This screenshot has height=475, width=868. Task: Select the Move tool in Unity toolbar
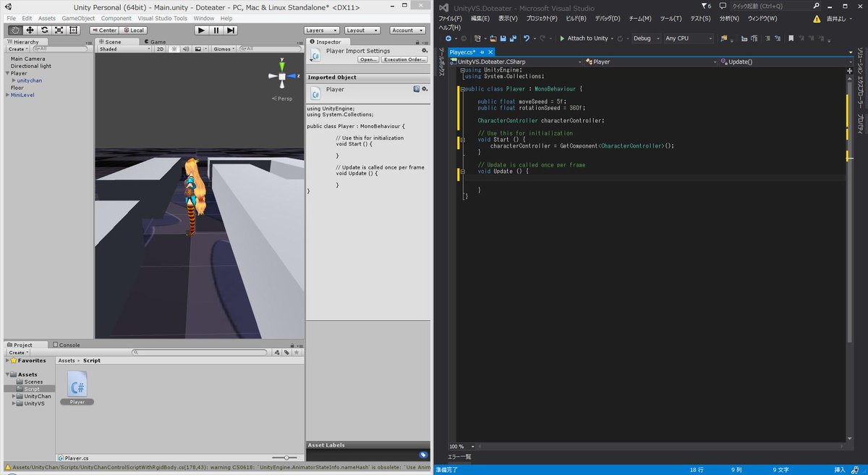pyautogui.click(x=30, y=30)
